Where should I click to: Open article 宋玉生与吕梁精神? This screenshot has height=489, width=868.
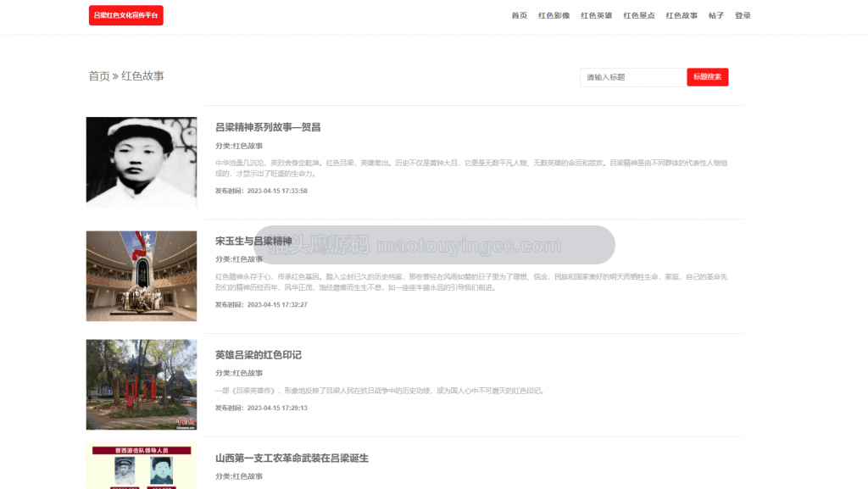(253, 242)
